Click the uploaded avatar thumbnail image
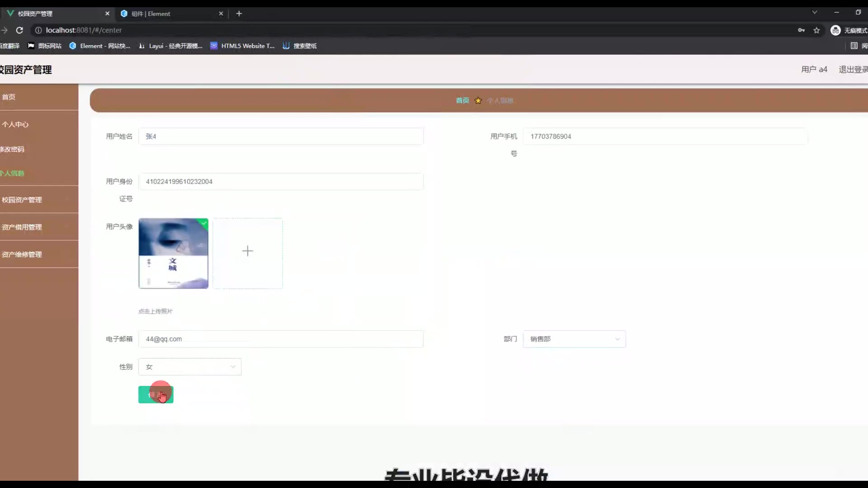This screenshot has height=488, width=868. tap(173, 253)
